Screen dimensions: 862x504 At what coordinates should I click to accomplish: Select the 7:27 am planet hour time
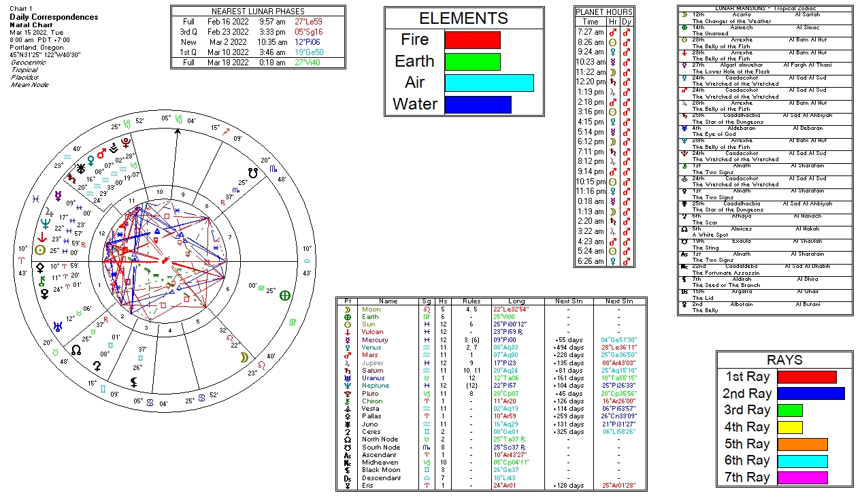[x=590, y=32]
